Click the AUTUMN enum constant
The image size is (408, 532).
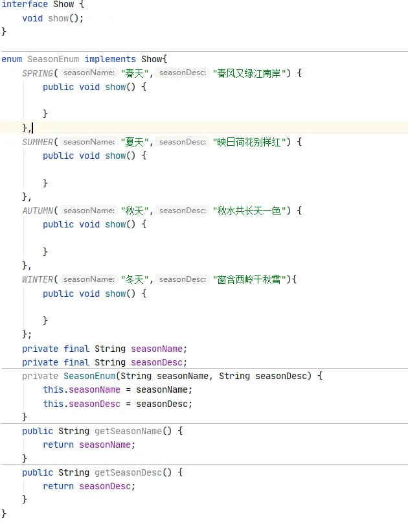click(38, 211)
